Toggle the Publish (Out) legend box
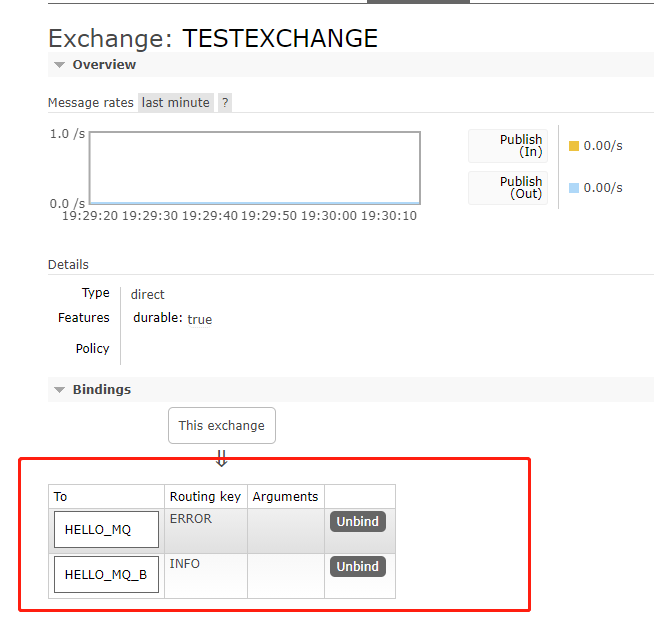Image resolution: width=654 pixels, height=628 pixels. (508, 188)
